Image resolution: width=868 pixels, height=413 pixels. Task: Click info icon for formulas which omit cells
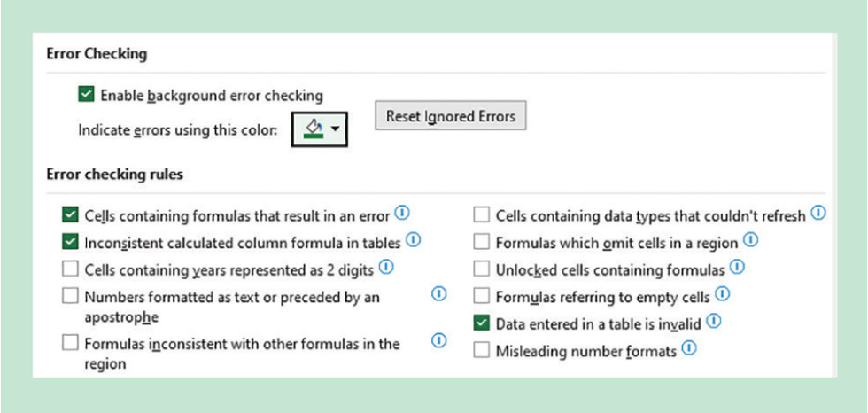coord(751,240)
